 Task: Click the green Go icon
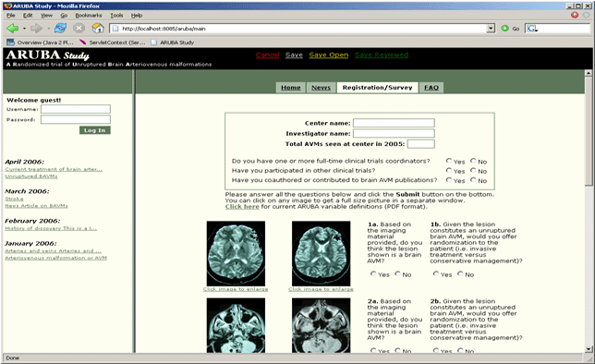[x=504, y=29]
